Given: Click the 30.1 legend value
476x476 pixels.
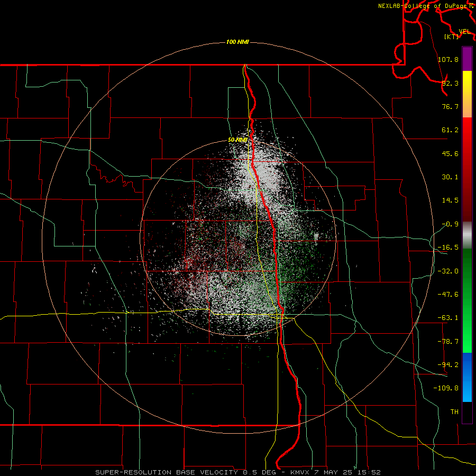Looking at the screenshot, I should [450, 177].
